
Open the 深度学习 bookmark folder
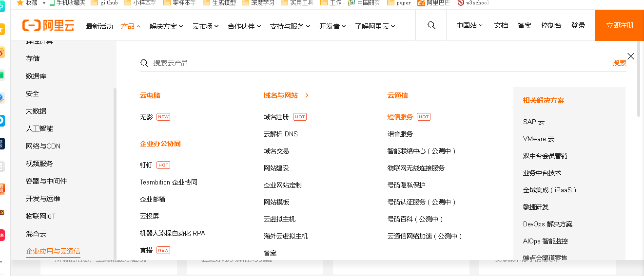click(x=258, y=2)
